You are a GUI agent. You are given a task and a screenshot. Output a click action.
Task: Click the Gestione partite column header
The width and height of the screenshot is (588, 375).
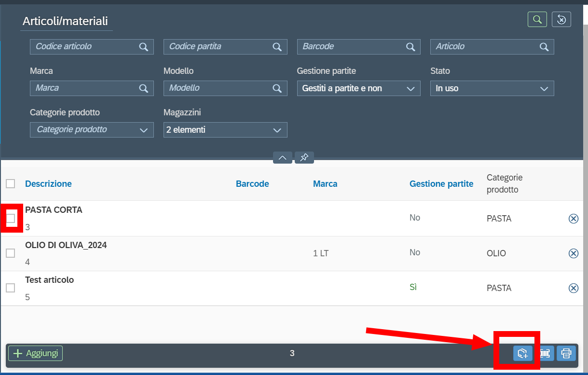tap(441, 183)
